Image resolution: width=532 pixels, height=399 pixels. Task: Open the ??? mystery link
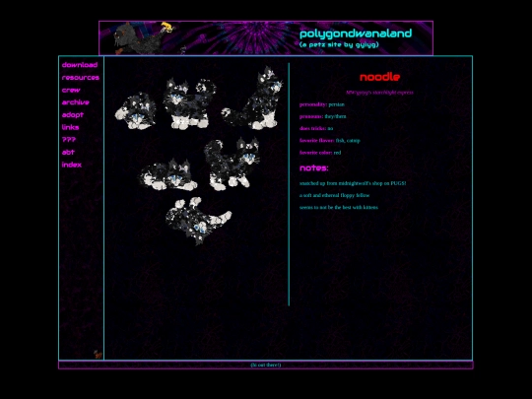(x=69, y=140)
